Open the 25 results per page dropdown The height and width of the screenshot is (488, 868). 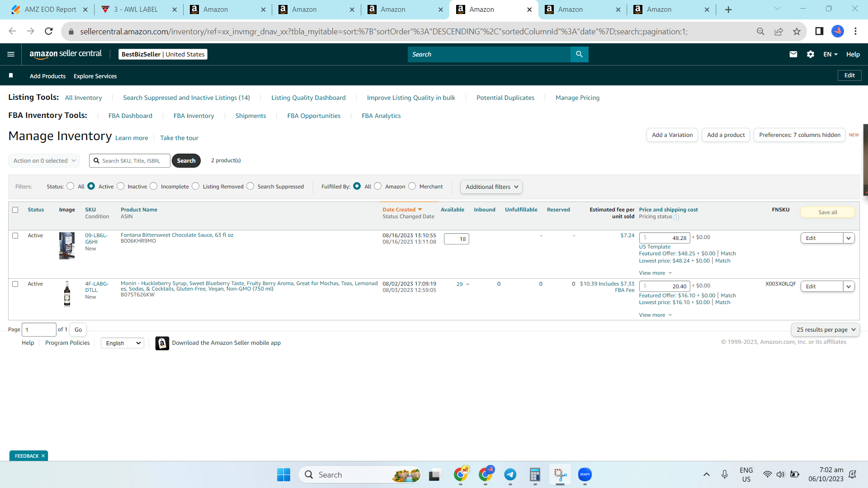[x=826, y=329]
